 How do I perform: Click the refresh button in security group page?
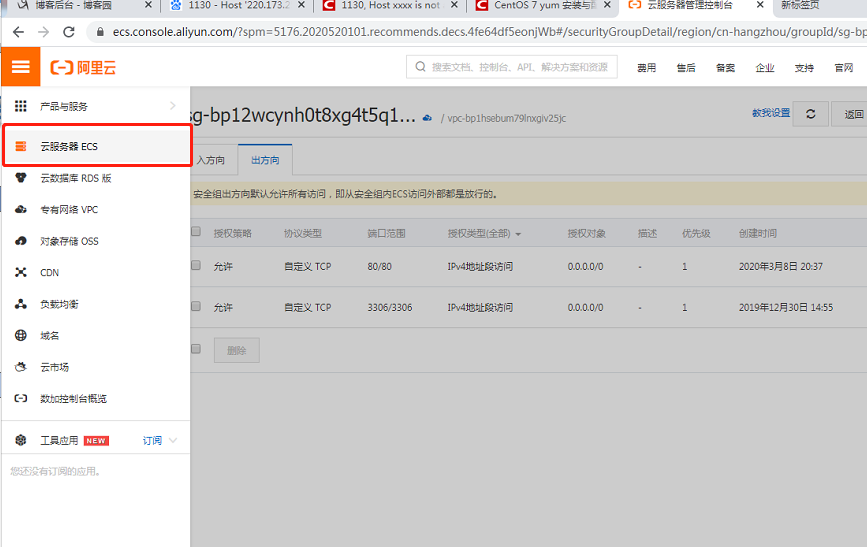click(811, 114)
